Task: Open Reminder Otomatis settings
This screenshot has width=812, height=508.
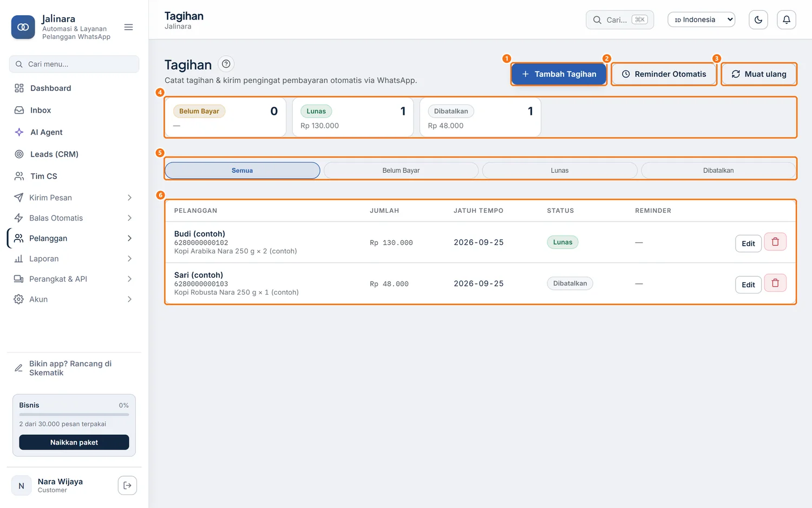Action: pyautogui.click(x=664, y=74)
